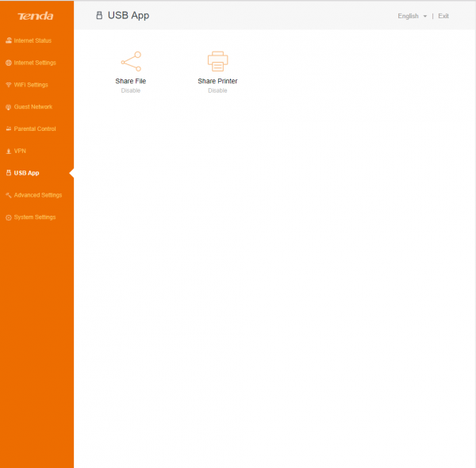Viewport: 476px width, 468px height.
Task: Click Disable status under Share Printer
Action: point(217,90)
